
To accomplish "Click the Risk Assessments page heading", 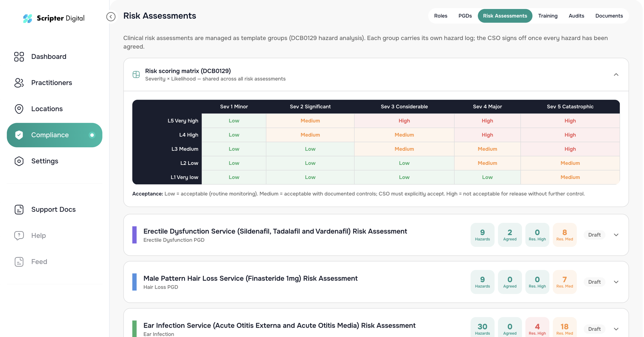I will (x=160, y=16).
